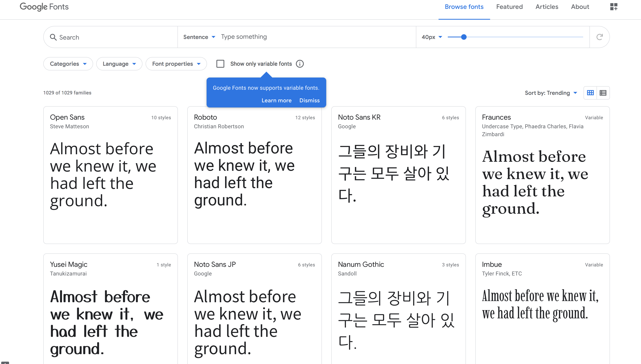The width and height of the screenshot is (641, 364).
Task: Click the Steve Matteson designer name
Action: click(69, 126)
